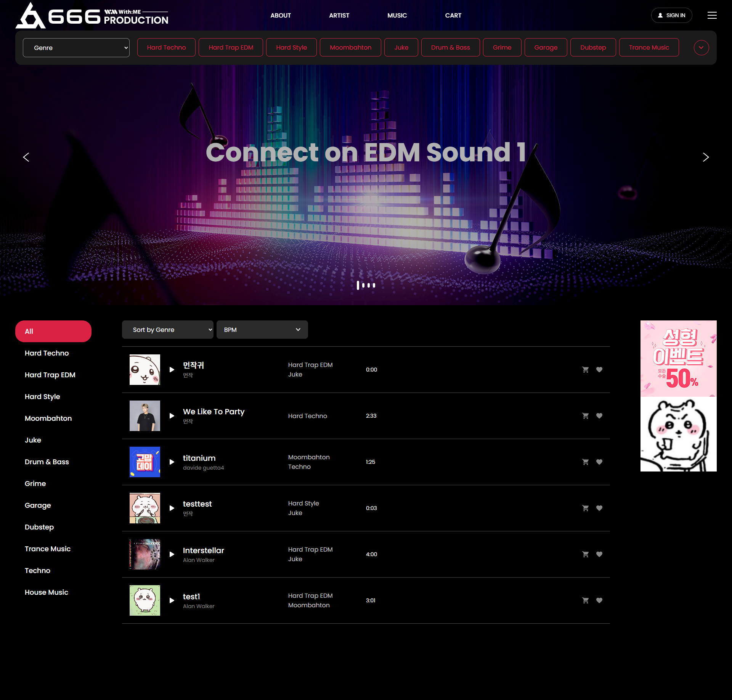Filter by Trance Music tag button
The image size is (732, 700).
pyautogui.click(x=649, y=47)
